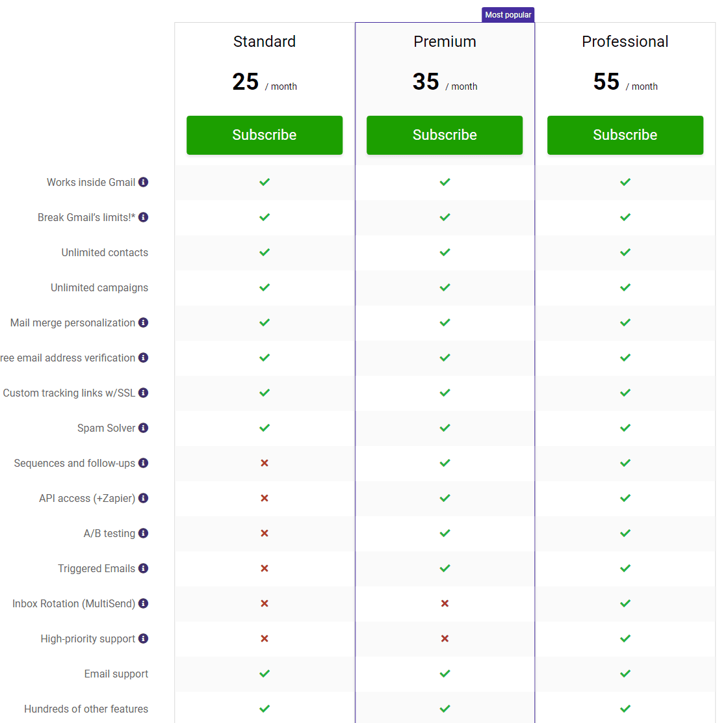Click the Most popular badge
The height and width of the screenshot is (723, 728).
click(508, 14)
